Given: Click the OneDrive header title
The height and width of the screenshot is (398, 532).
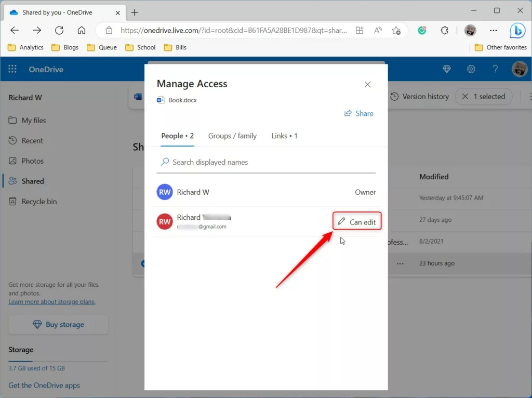Looking at the screenshot, I should click(46, 69).
